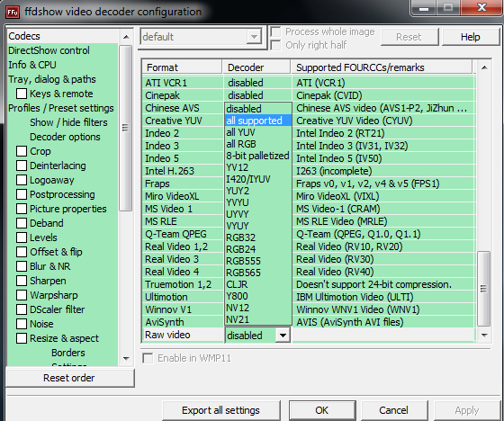Toggle the Warpsharp checkbox
This screenshot has width=504, height=421.
[22, 295]
